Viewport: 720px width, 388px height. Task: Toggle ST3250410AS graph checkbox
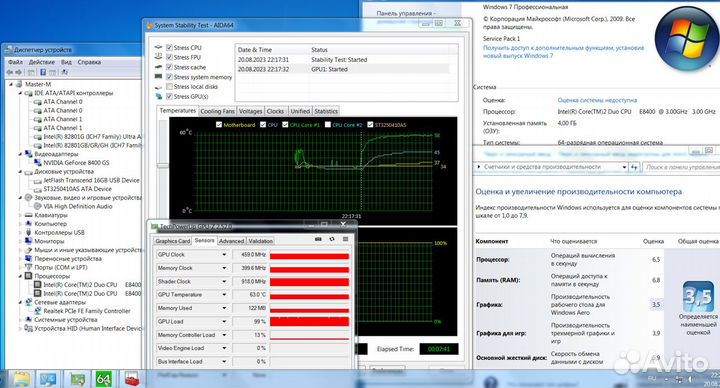click(370, 124)
